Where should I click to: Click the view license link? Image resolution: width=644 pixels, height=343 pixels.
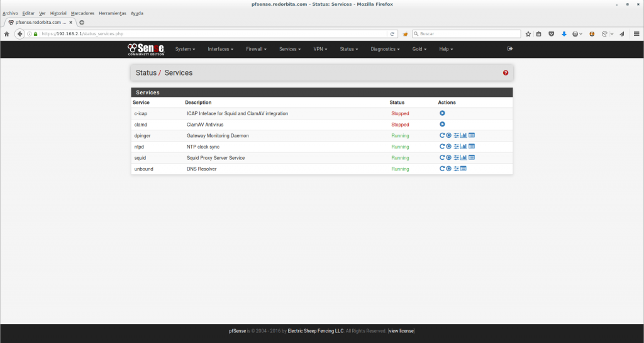pyautogui.click(x=401, y=331)
